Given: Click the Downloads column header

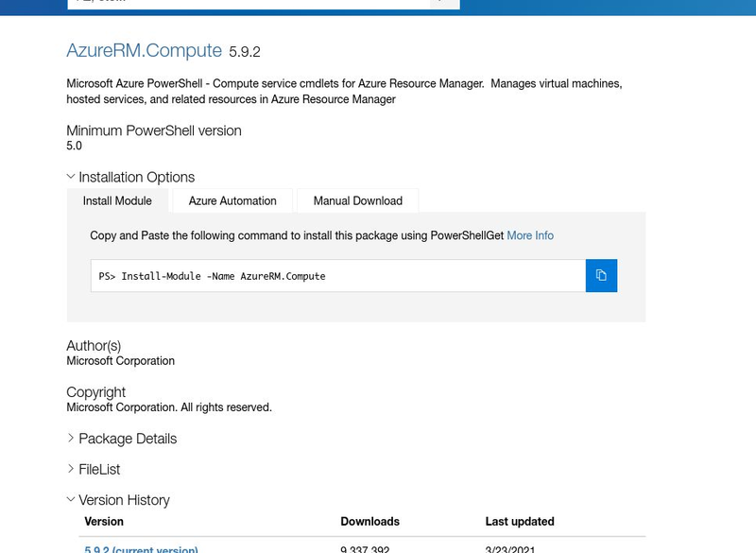Looking at the screenshot, I should [x=369, y=521].
